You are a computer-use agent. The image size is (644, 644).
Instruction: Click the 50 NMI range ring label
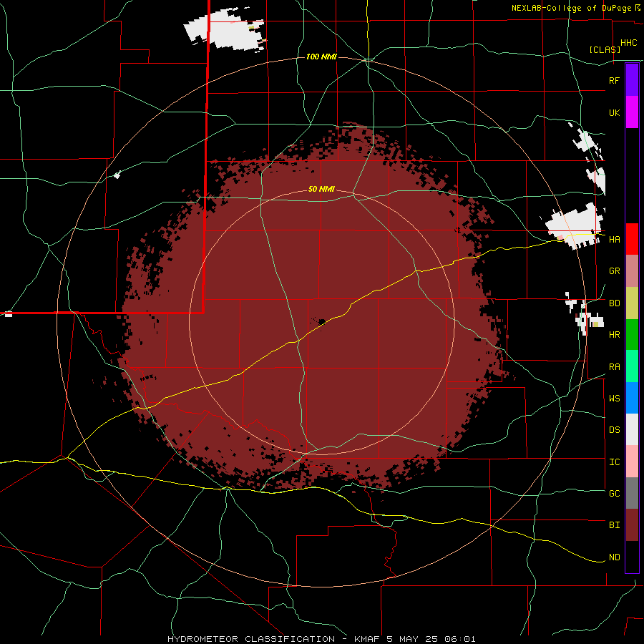click(321, 189)
